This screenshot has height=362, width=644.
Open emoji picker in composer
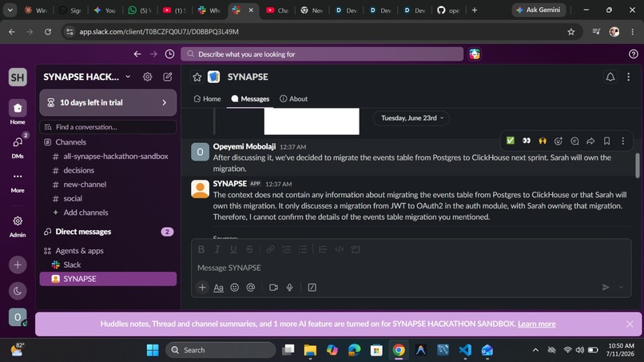235,287
